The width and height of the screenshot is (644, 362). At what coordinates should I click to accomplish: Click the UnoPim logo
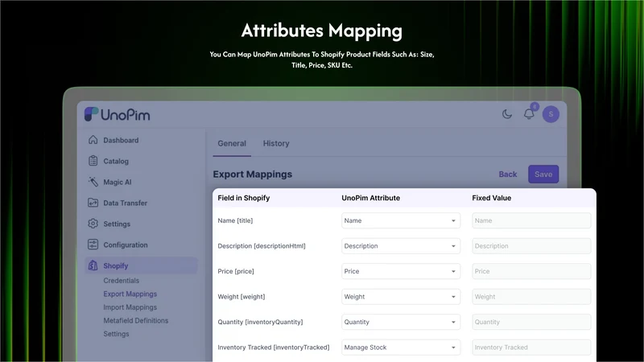tap(117, 114)
